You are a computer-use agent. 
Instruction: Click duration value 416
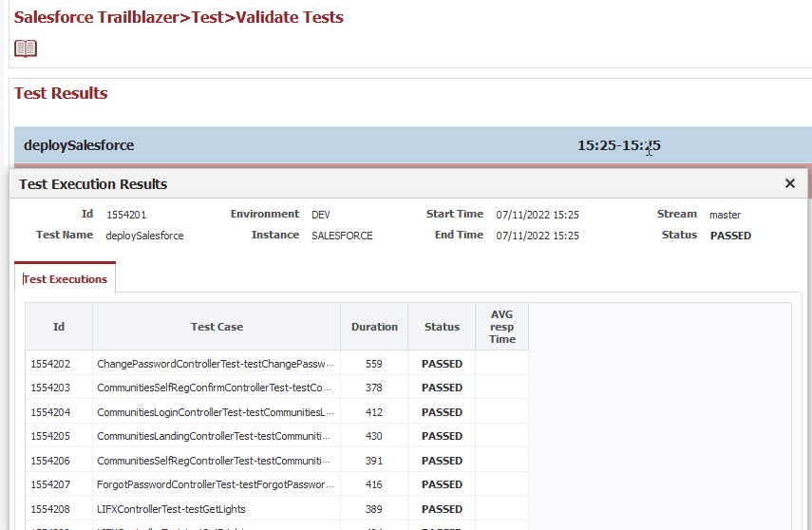click(x=374, y=483)
